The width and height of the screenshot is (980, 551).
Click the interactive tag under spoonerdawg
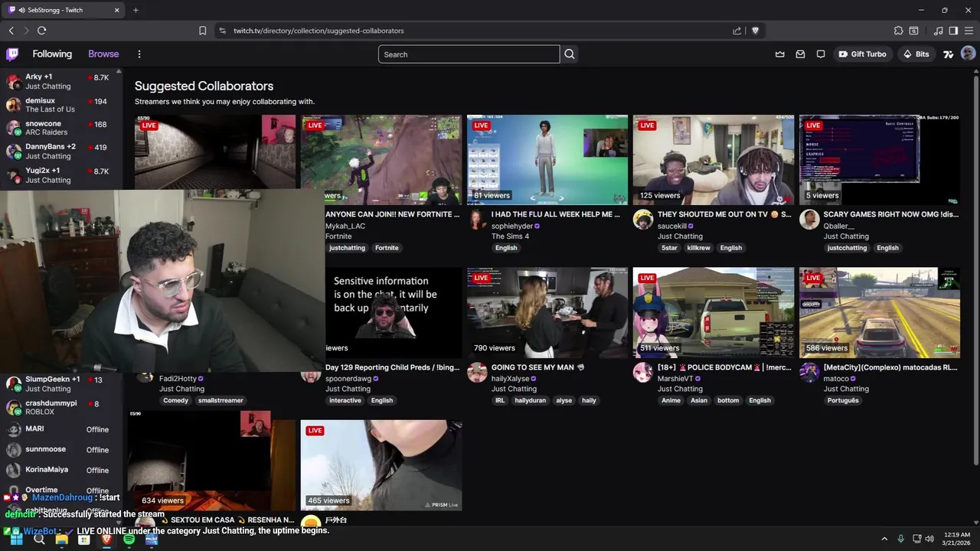click(x=345, y=400)
